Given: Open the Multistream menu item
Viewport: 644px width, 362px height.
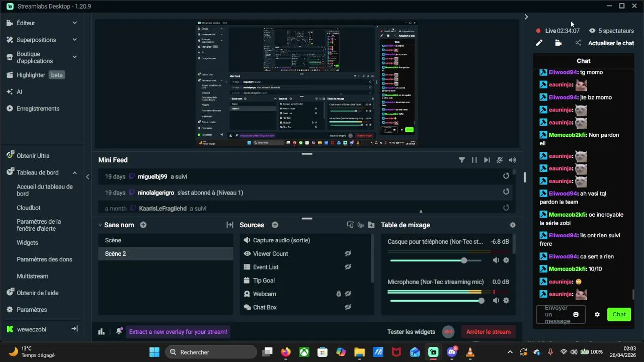Looking at the screenshot, I should pos(33,276).
